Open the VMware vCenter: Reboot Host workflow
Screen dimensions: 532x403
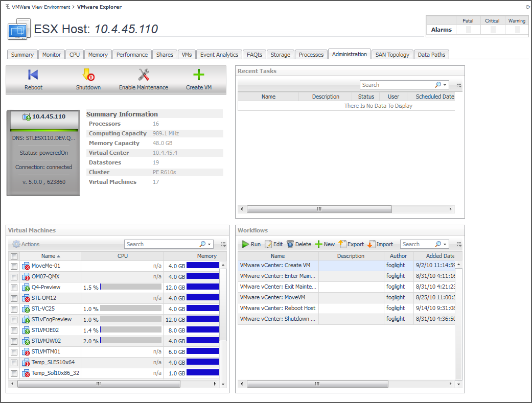(x=277, y=308)
